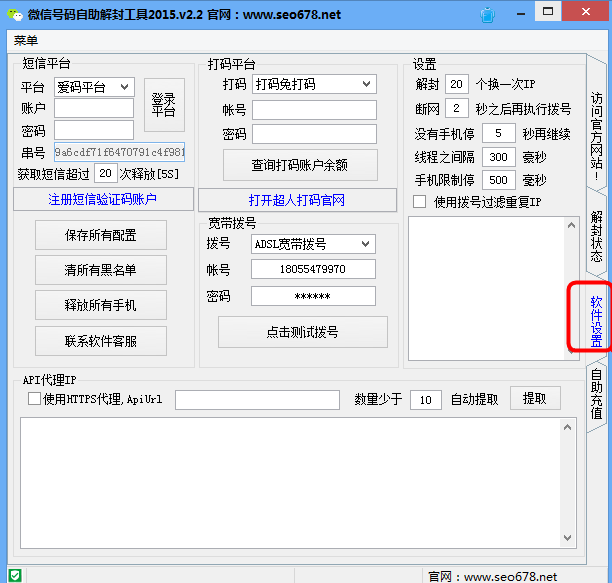Click up arrow of bottom log scrollbar
The width and height of the screenshot is (612, 583).
click(x=568, y=427)
